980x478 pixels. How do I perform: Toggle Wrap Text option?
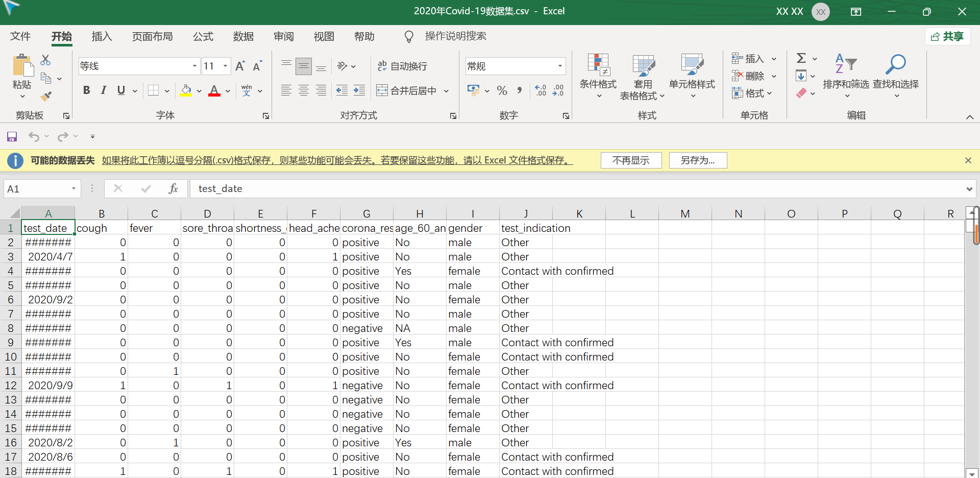(402, 66)
